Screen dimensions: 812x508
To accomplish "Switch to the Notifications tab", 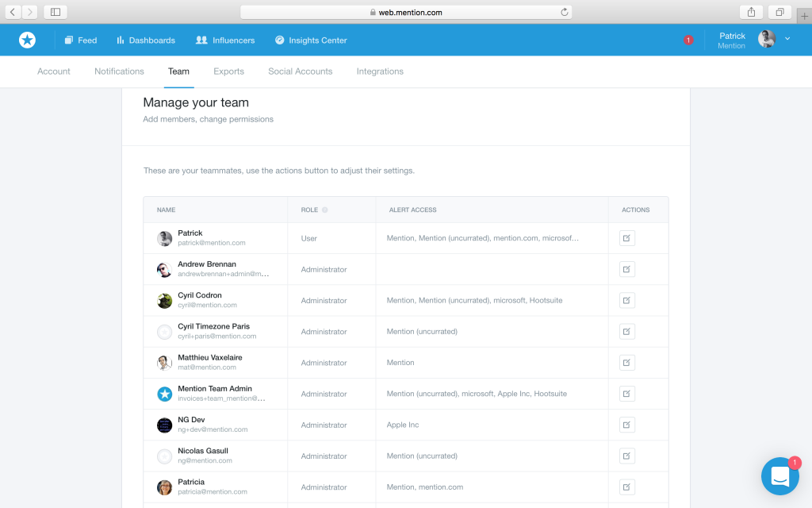I will [119, 71].
